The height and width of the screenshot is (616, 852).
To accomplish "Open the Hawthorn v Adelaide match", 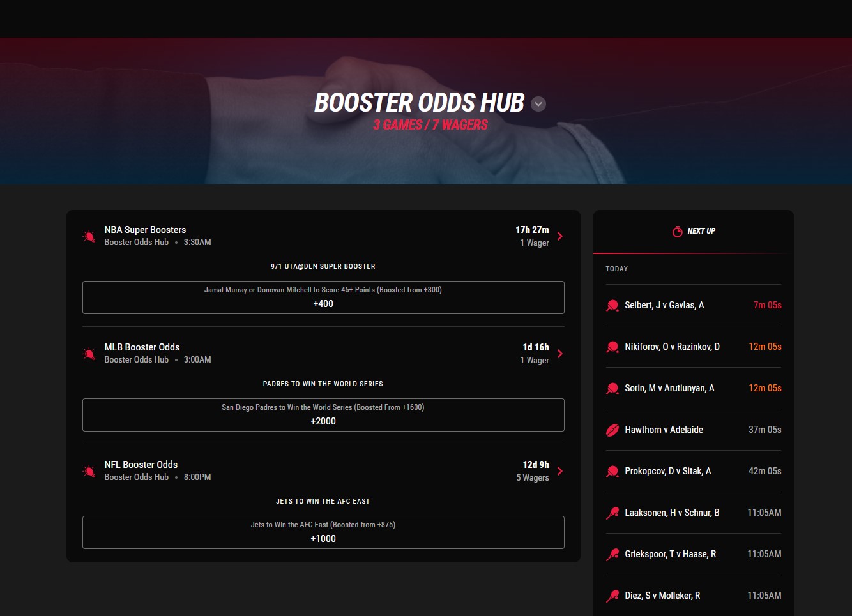I will click(694, 430).
